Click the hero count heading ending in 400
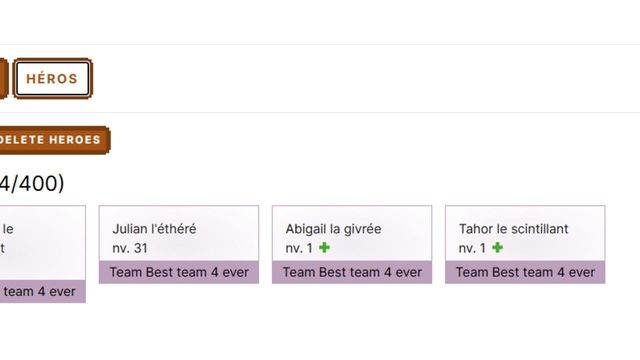 (32, 183)
